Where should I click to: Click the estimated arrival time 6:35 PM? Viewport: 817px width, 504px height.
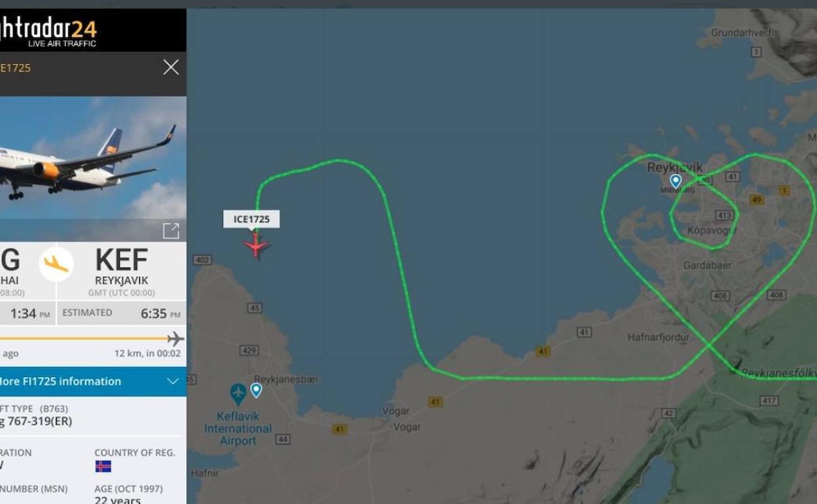[159, 314]
